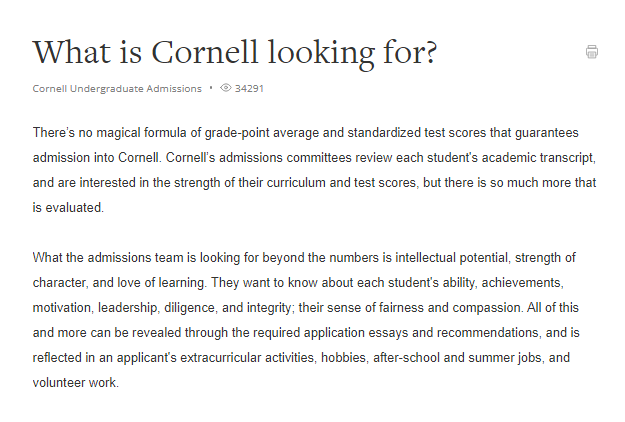Click the word 'guarantees' in first paragraph
The image size is (625, 422).
546,133
